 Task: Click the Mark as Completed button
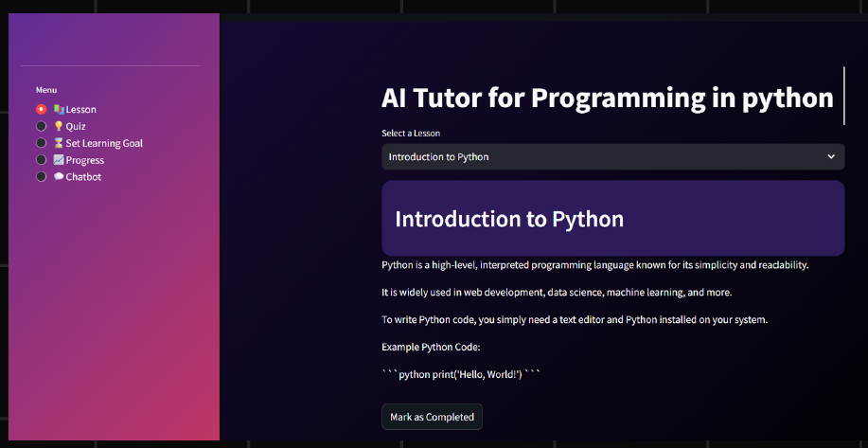(432, 417)
